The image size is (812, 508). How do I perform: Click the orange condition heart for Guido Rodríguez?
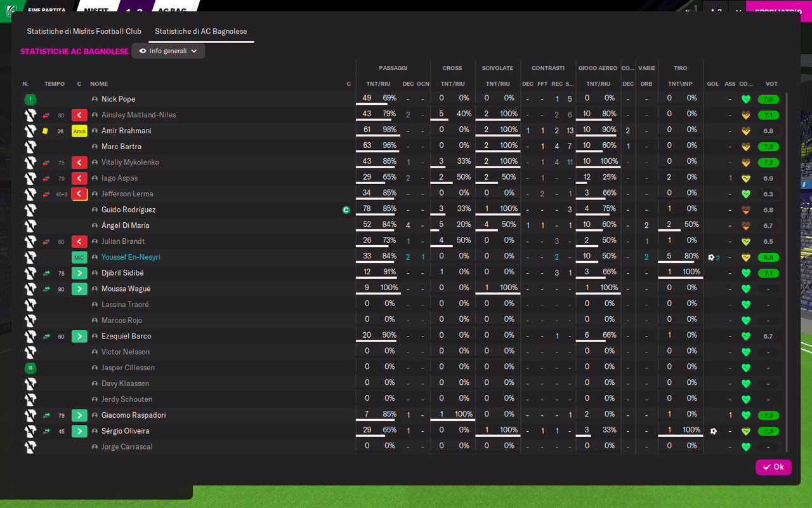click(746, 210)
